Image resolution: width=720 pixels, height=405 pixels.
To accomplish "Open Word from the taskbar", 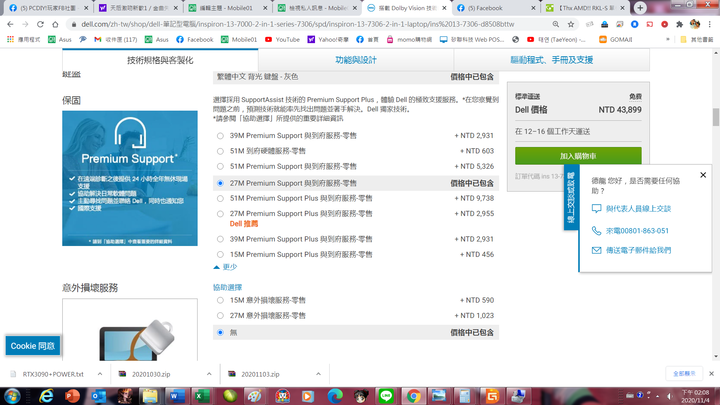I will coord(176,396).
